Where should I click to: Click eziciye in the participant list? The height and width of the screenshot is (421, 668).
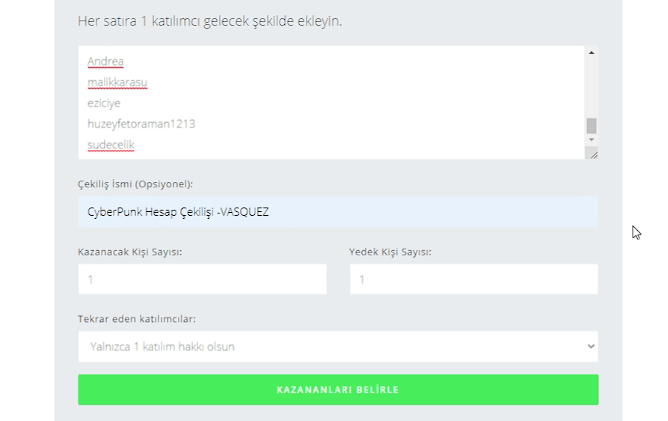[x=104, y=103]
